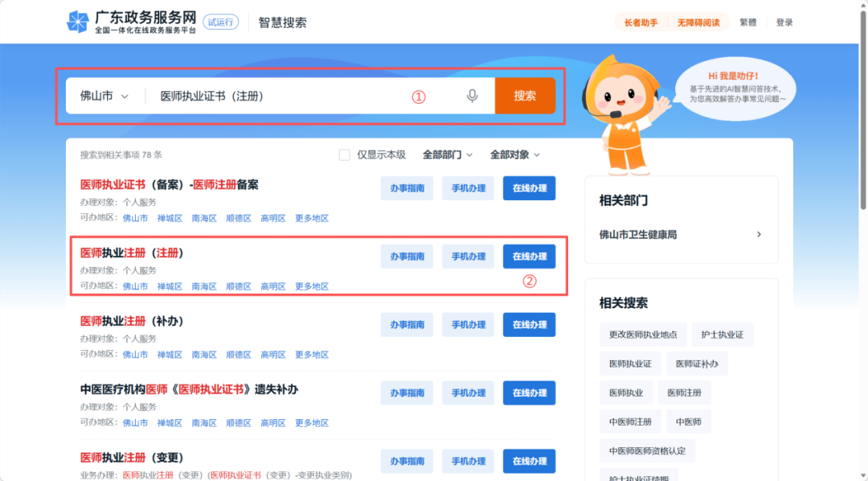The image size is (868, 481).
Task: Click 在线办理 for 医师执业注册（补办）
Action: [529, 325]
